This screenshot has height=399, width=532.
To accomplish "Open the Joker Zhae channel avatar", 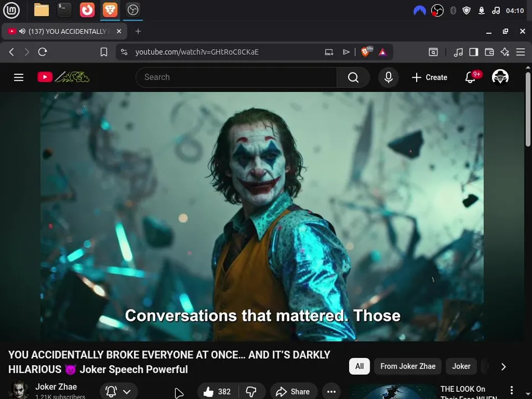I will [x=19, y=390].
